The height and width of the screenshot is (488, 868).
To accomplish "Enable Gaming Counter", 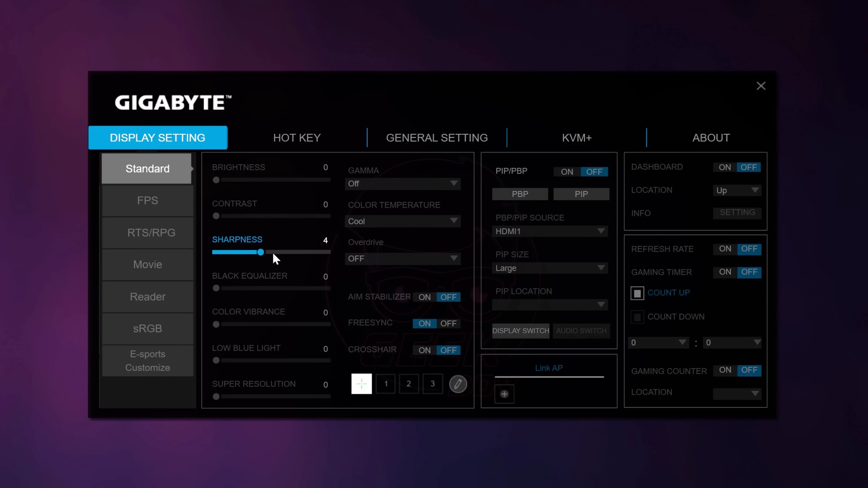I will [x=725, y=370].
